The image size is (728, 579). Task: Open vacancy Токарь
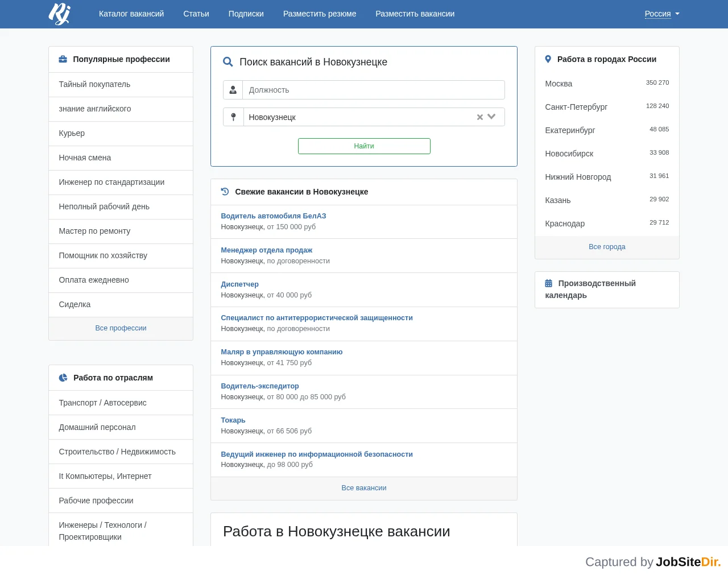(x=233, y=420)
